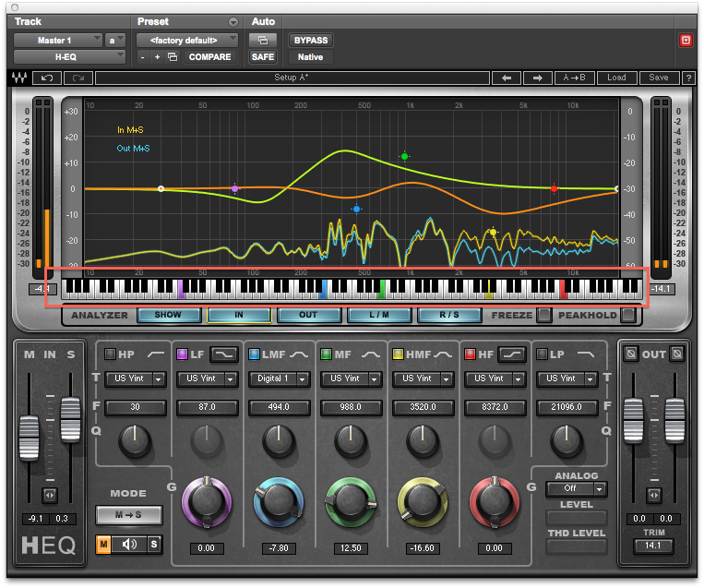Open HP filter type US Vint dropdown
The width and height of the screenshot is (704, 588).
(x=136, y=378)
